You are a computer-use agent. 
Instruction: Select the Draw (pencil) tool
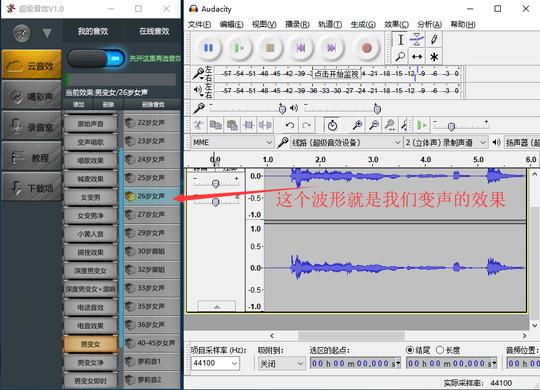click(x=434, y=40)
